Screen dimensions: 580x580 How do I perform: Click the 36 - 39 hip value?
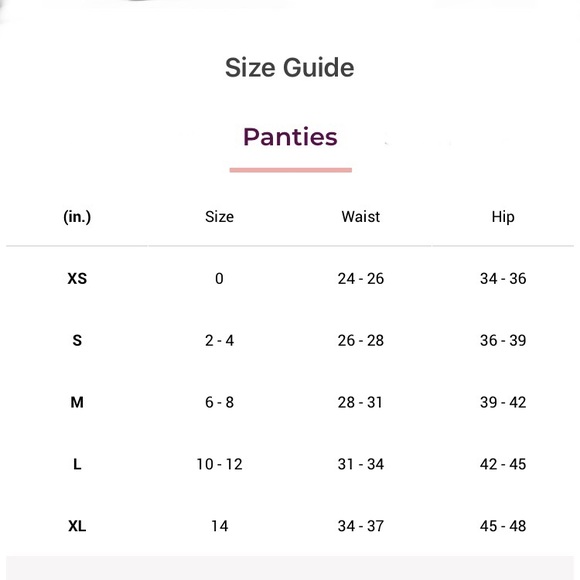point(503,340)
